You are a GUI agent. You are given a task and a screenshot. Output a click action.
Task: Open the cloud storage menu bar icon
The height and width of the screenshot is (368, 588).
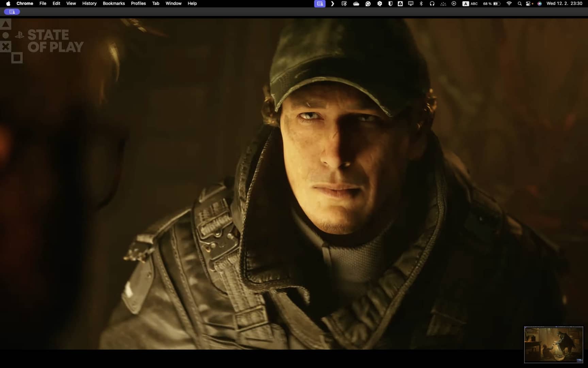click(x=356, y=3)
